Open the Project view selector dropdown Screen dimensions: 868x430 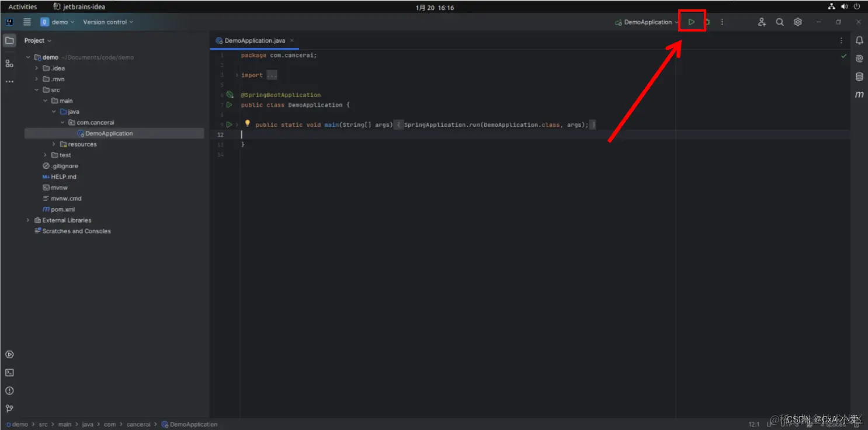[x=38, y=40]
